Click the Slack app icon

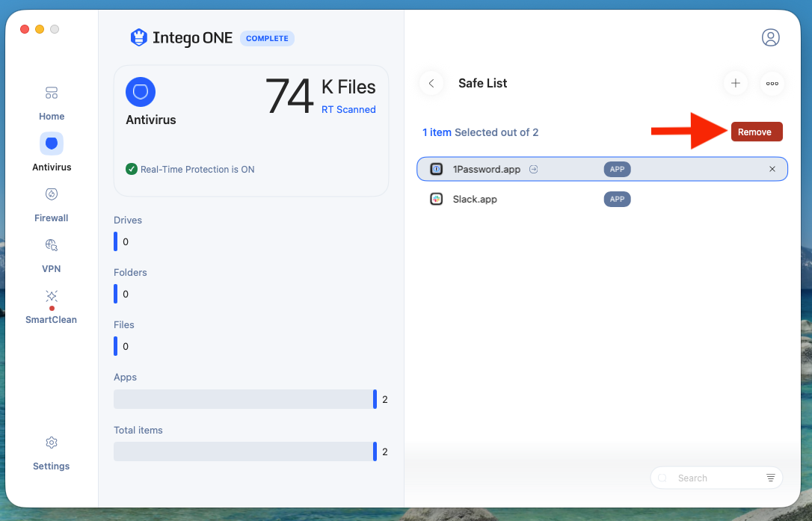[x=437, y=200]
